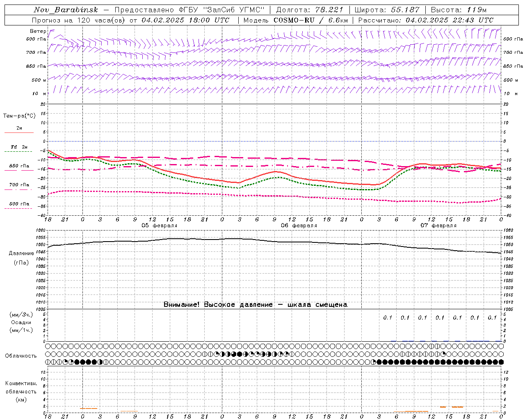Image resolution: width=525 pixels, height=420 pixels.
Task: Click the 'Долгота: 78.221' longitude value
Action: [310, 10]
